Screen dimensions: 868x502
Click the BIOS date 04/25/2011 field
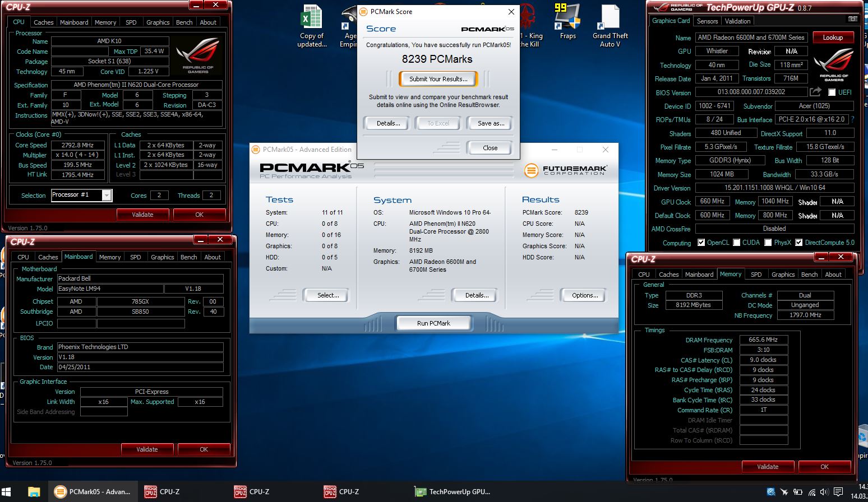140,368
